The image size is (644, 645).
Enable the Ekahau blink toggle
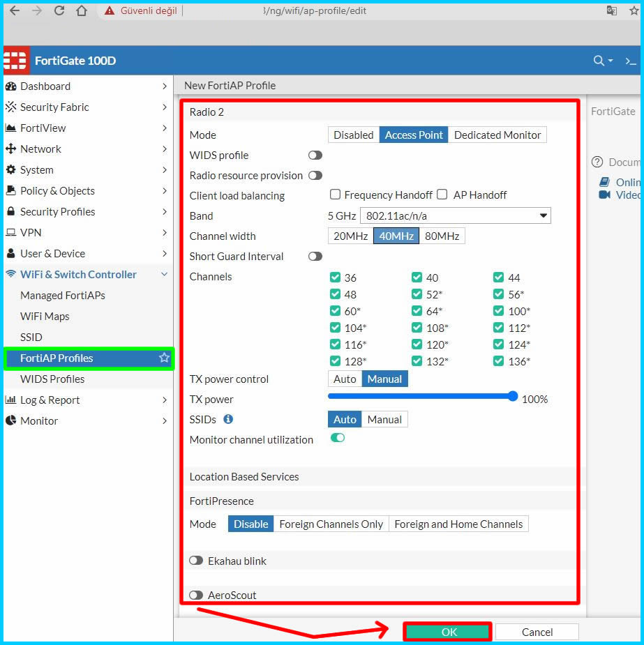[x=196, y=560]
